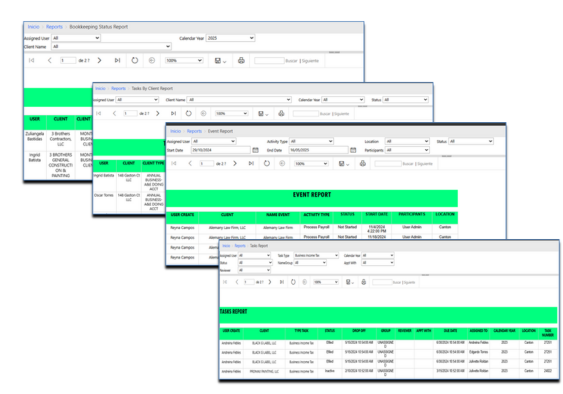Expand Participants dropdown in Event Report

click(x=408, y=150)
